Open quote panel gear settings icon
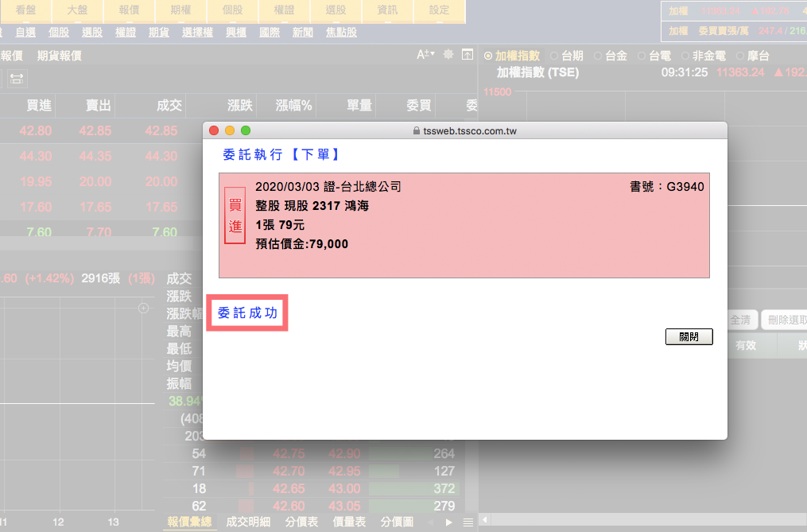 click(448, 54)
